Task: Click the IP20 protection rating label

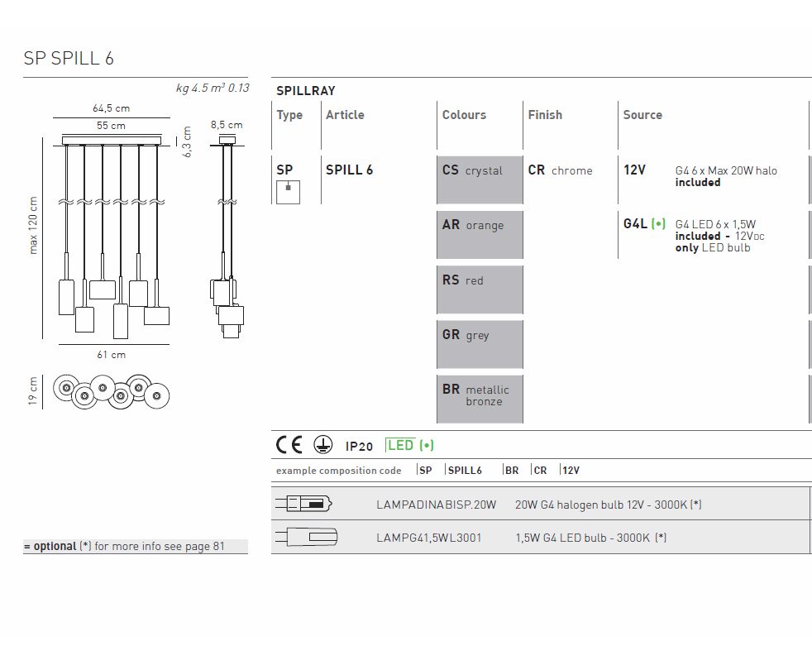Action: [359, 446]
